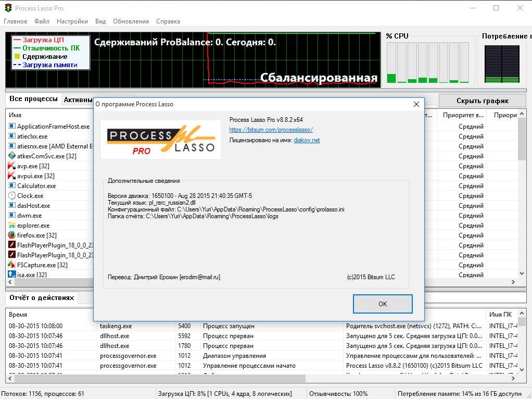
Task: Click the Управление процессами начато log entry
Action: [x=249, y=365]
